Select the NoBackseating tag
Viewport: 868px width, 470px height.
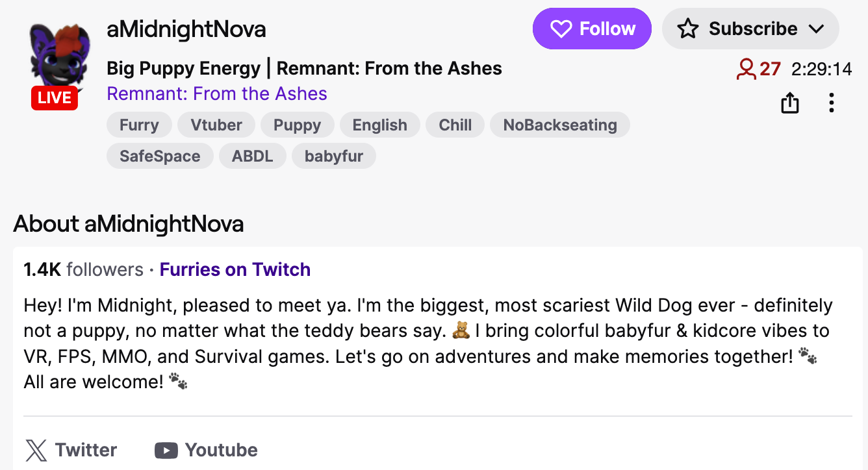559,125
